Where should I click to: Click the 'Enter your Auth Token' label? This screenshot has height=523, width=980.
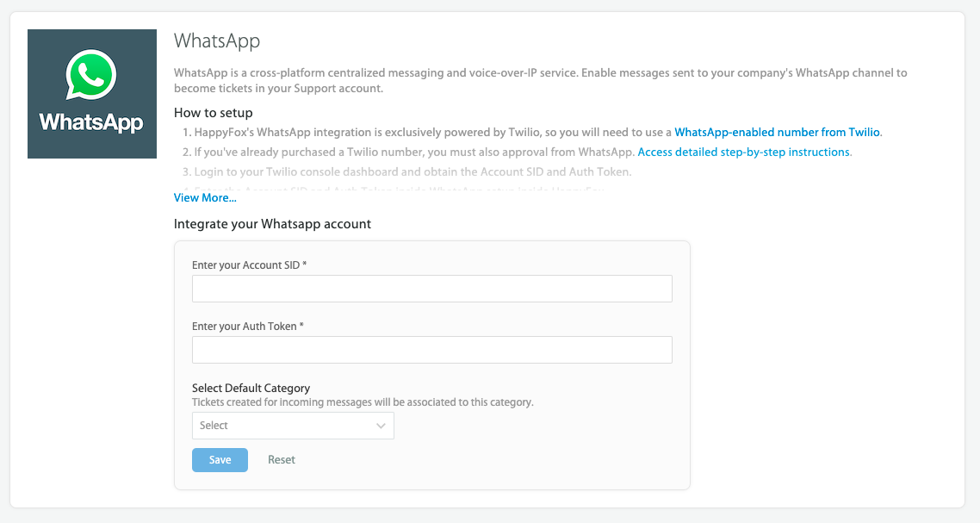click(x=247, y=327)
